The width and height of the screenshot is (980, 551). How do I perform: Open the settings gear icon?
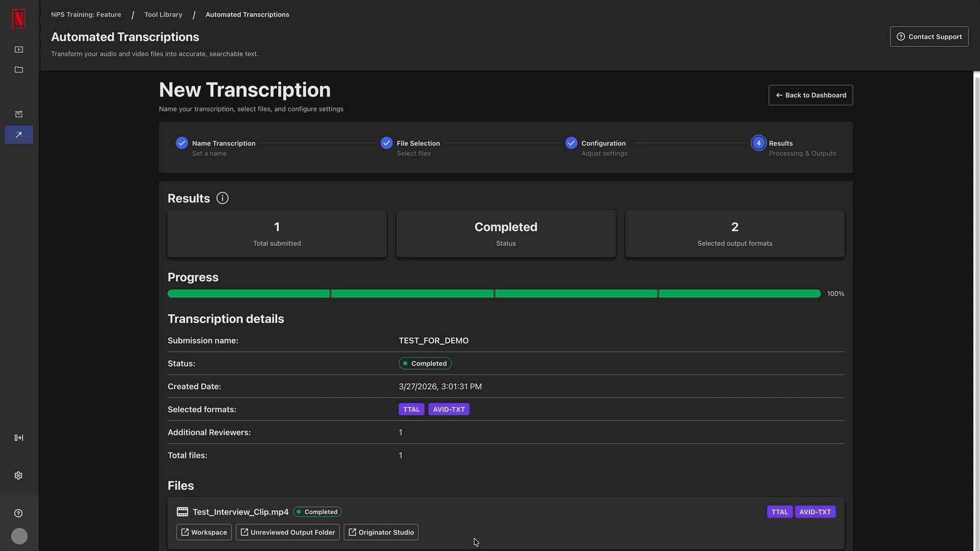[19, 475]
